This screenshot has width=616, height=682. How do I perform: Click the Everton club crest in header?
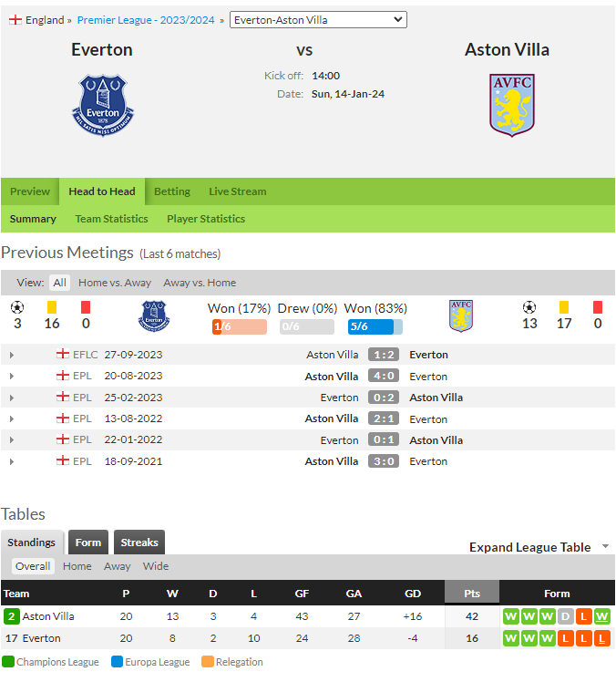coord(103,105)
